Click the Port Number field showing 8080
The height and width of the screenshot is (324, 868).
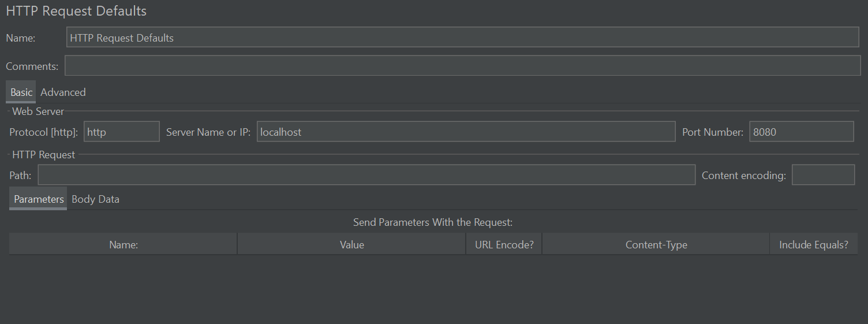[x=801, y=132]
